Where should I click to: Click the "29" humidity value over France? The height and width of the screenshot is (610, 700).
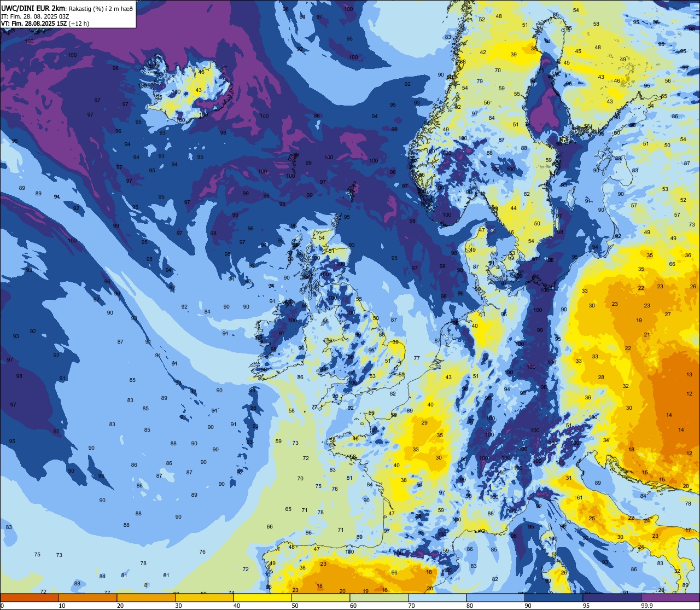click(424, 422)
